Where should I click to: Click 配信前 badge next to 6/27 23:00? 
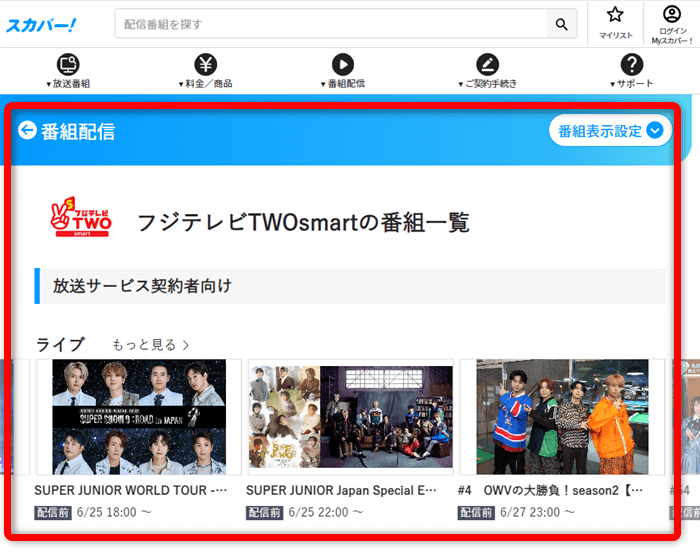click(476, 513)
